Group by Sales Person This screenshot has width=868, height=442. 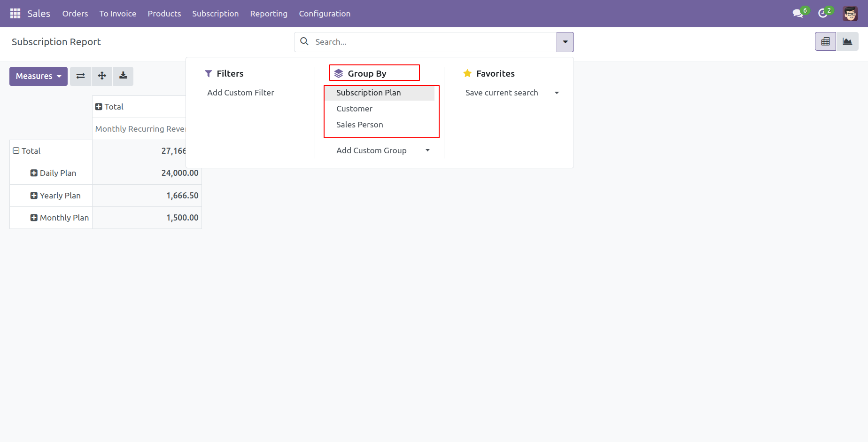tap(380, 125)
